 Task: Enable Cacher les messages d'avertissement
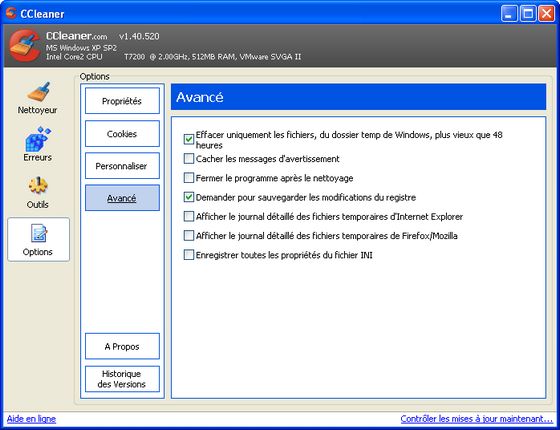point(189,159)
